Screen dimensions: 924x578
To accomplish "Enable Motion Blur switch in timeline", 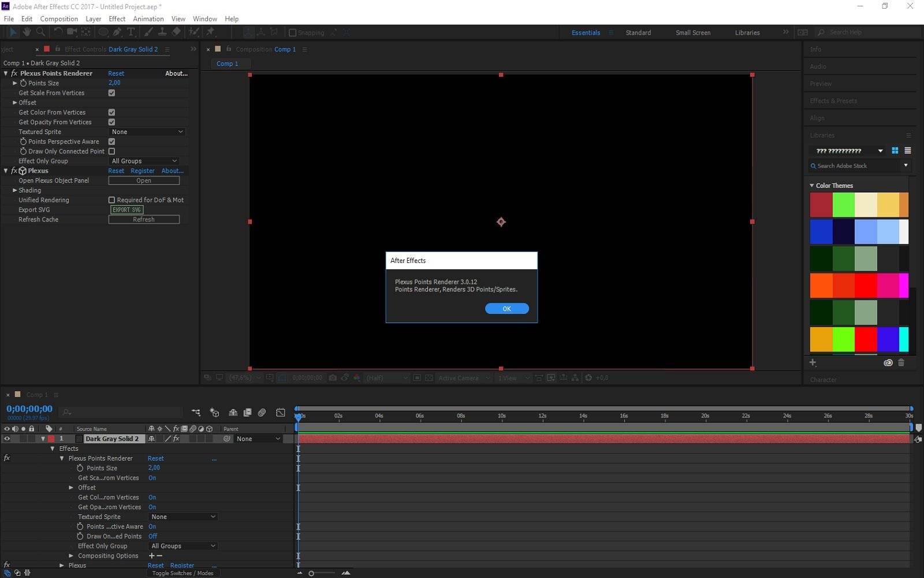I will pos(262,412).
